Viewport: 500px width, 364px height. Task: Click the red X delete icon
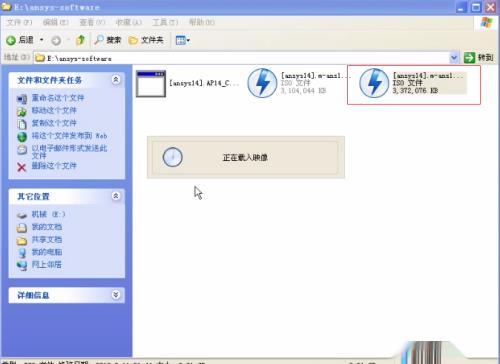tap(22, 167)
